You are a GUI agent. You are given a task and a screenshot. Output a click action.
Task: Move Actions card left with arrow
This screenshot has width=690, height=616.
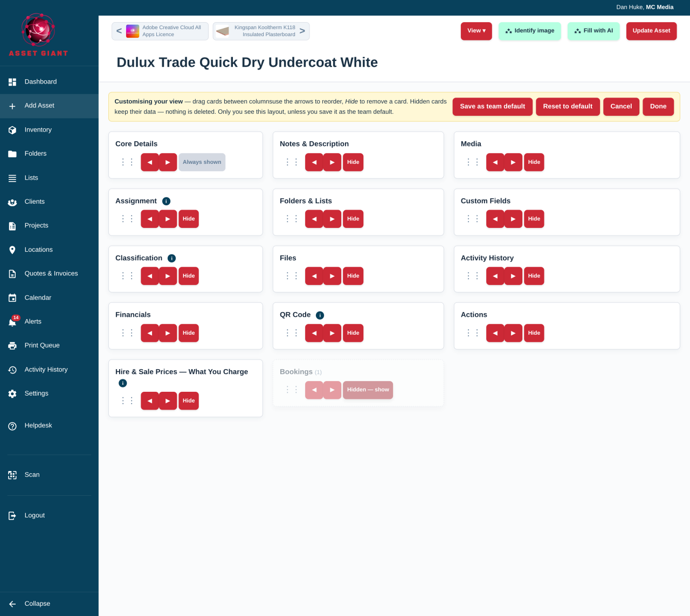pyautogui.click(x=495, y=333)
